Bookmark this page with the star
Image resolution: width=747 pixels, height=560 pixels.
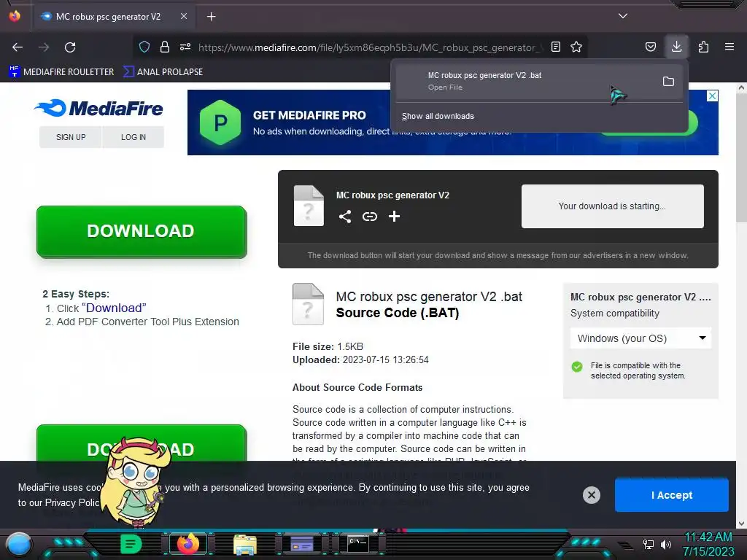576,47
